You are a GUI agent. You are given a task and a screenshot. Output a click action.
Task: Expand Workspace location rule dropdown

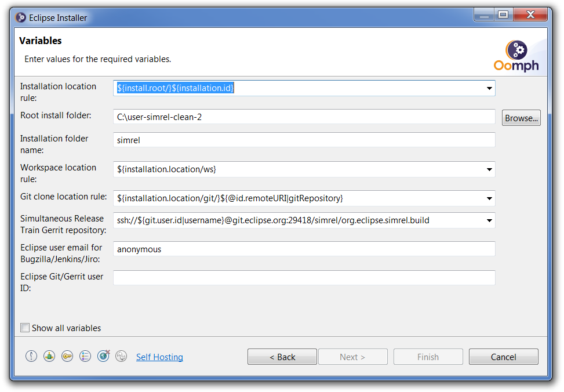tap(489, 169)
